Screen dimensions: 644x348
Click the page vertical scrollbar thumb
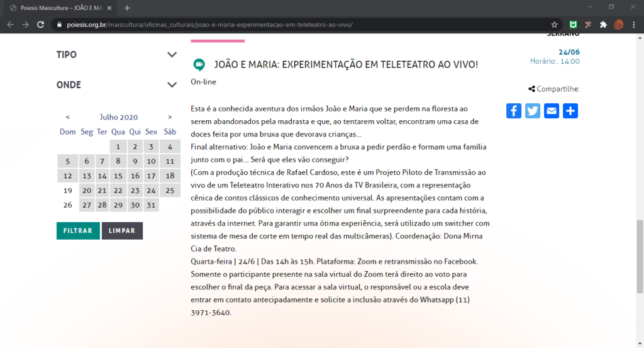pyautogui.click(x=640, y=257)
